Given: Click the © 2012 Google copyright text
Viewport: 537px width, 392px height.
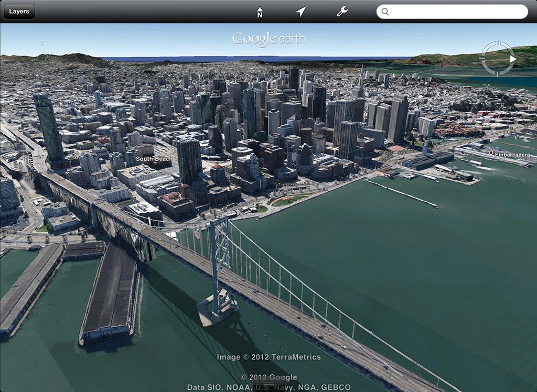Looking at the screenshot, I should 269,377.
